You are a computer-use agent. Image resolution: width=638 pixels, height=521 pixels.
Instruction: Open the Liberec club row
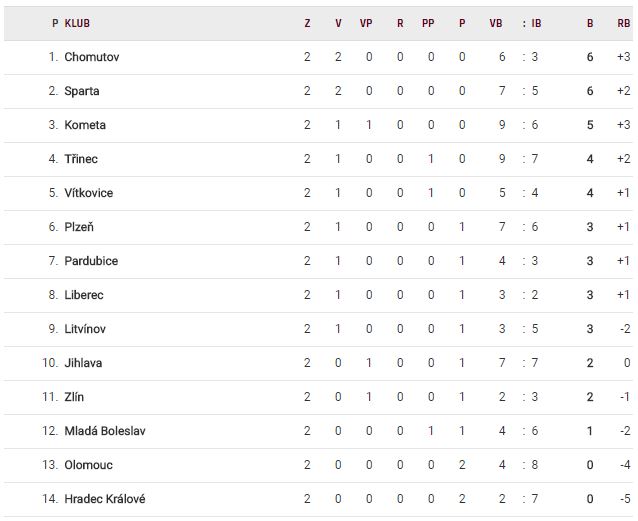click(83, 295)
